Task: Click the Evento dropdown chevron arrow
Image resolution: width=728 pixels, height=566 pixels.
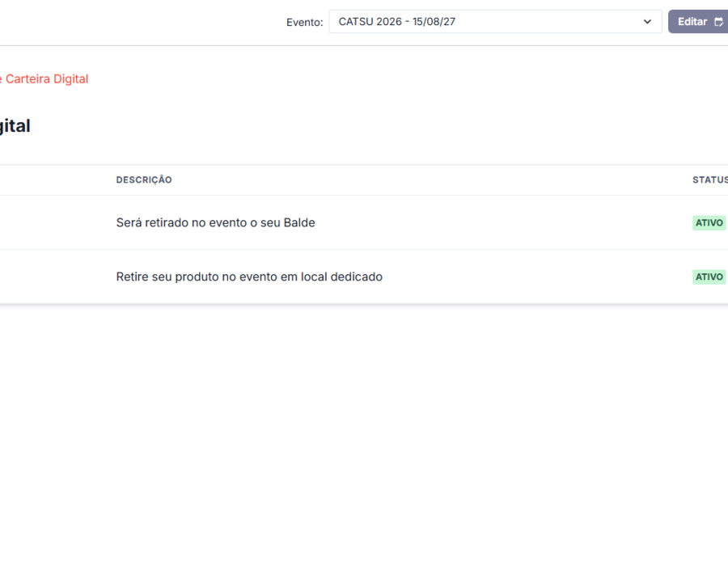Action: click(647, 22)
